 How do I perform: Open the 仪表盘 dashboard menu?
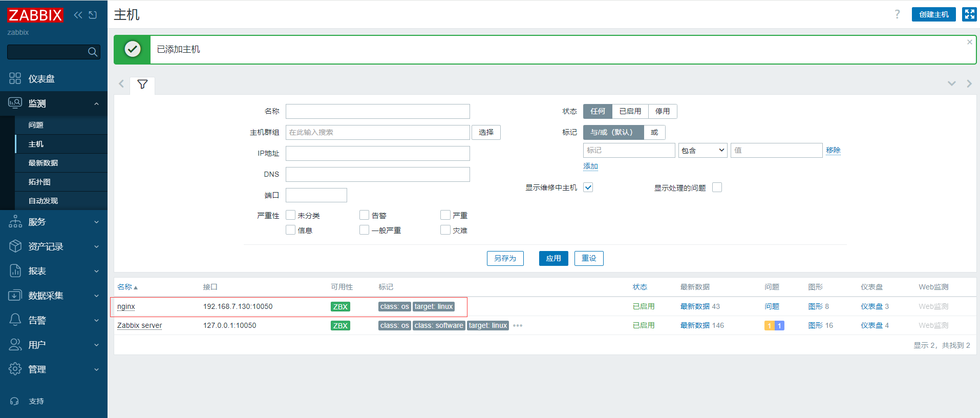(x=54, y=79)
